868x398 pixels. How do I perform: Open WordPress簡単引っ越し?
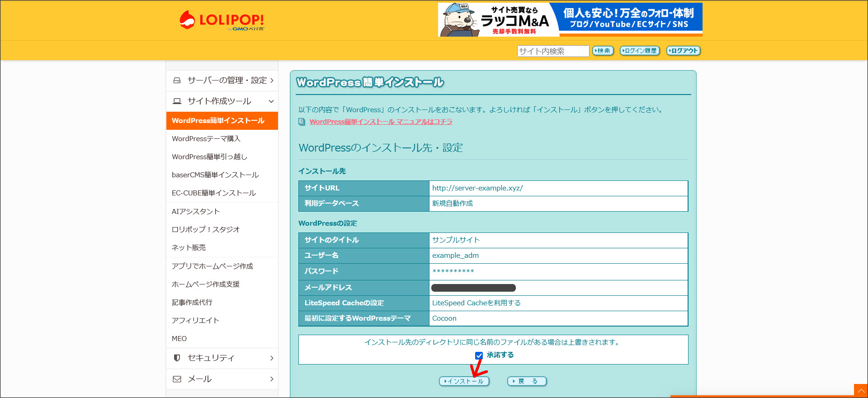210,157
